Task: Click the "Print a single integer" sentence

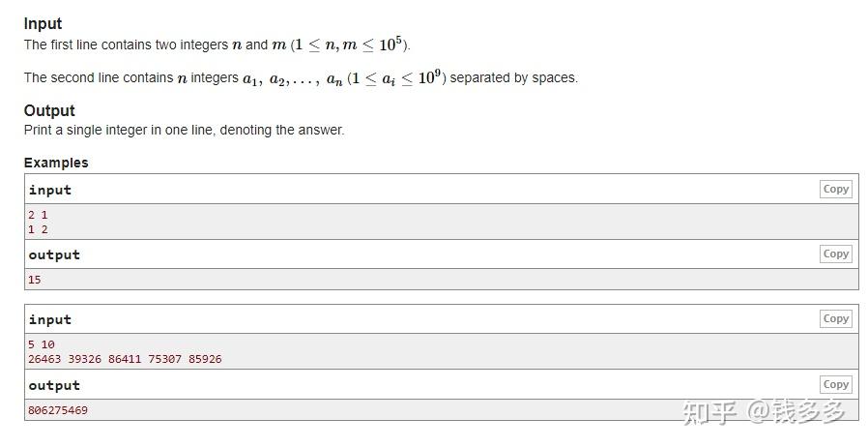Action: pyautogui.click(x=184, y=130)
